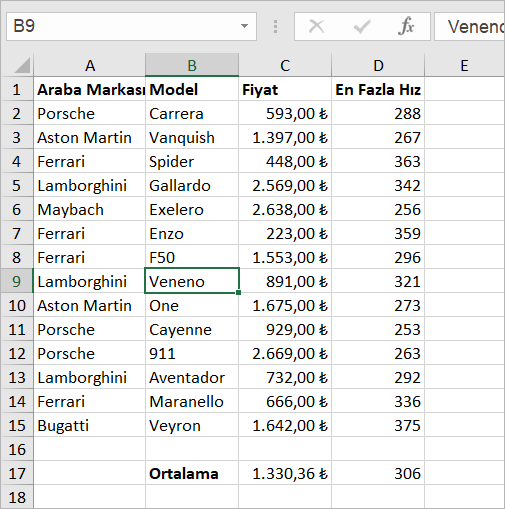
Task: Select column A header
Action: point(89,65)
